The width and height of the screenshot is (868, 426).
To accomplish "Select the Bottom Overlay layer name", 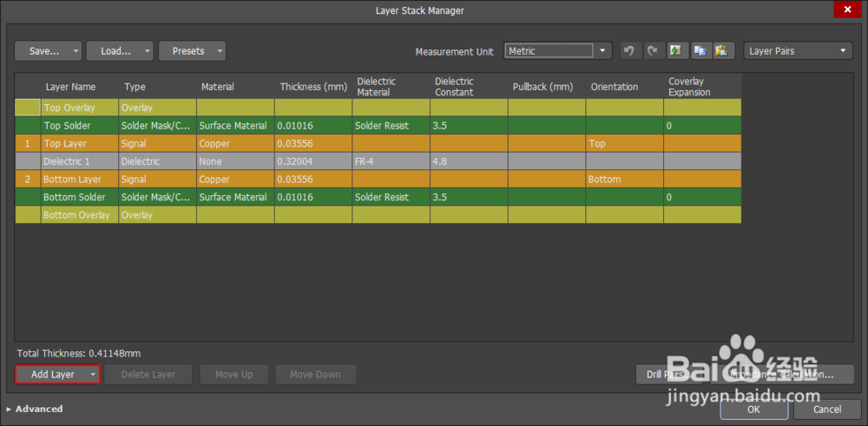I will (x=80, y=214).
